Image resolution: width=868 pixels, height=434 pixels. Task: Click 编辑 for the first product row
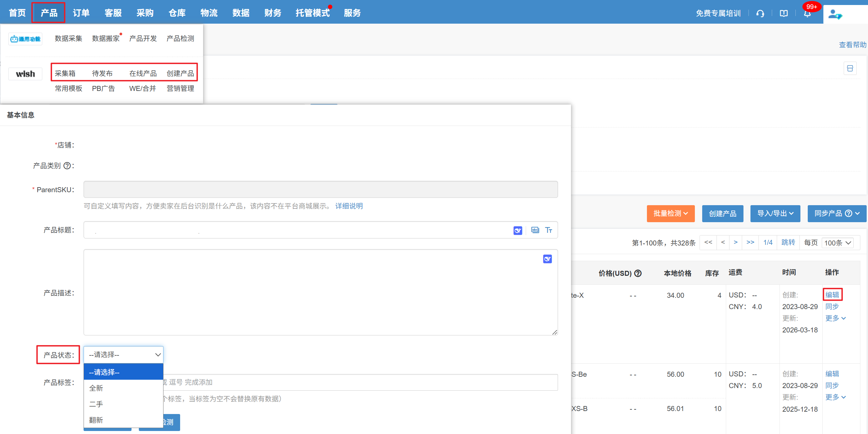[832, 294]
